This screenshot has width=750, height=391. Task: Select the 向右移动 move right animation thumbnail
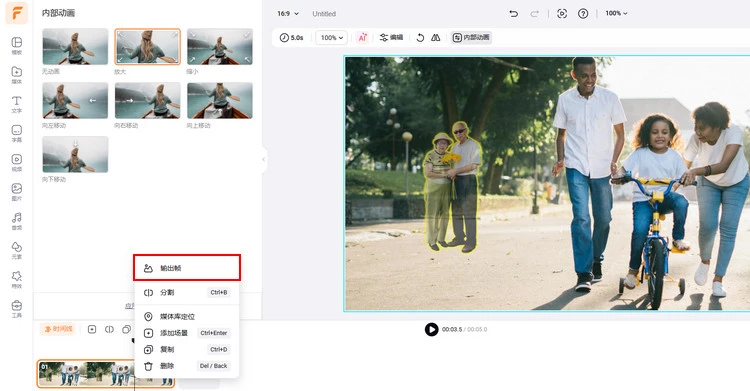tap(147, 101)
